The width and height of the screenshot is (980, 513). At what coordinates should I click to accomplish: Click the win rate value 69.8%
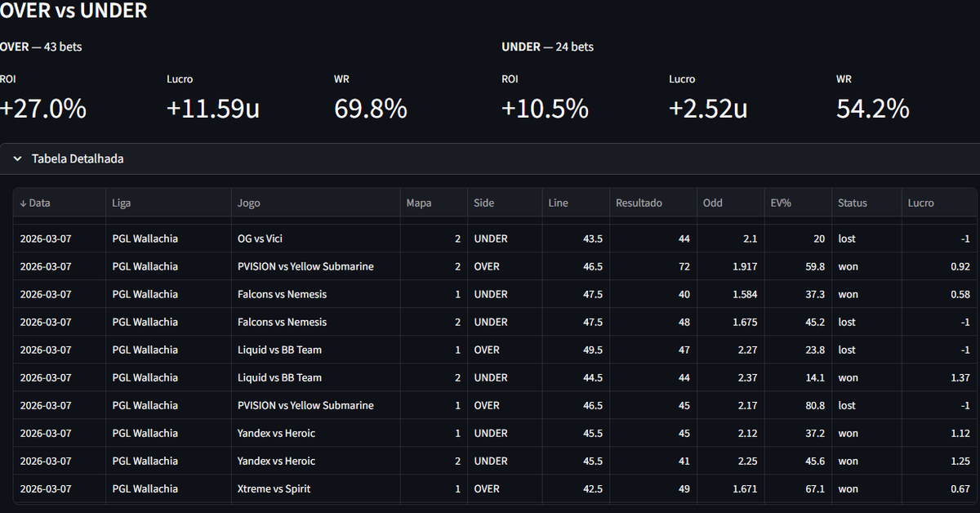click(x=371, y=109)
